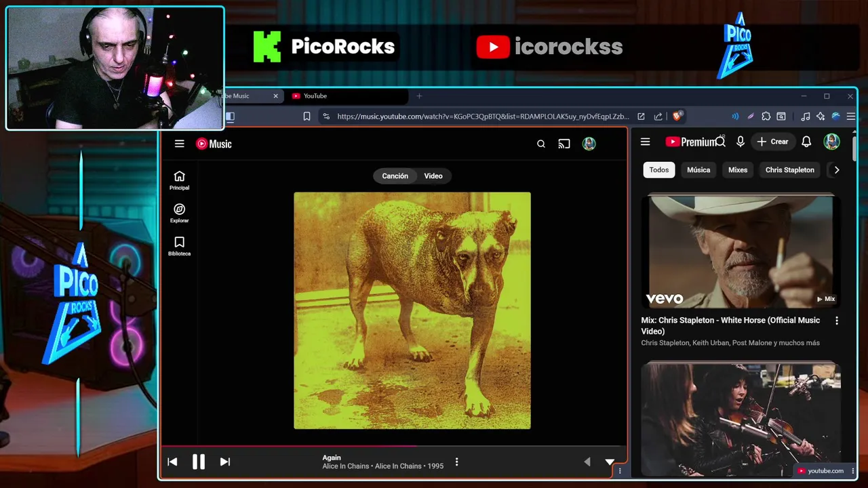Open the violin performance video thumbnail
868x488 pixels.
[x=741, y=419]
